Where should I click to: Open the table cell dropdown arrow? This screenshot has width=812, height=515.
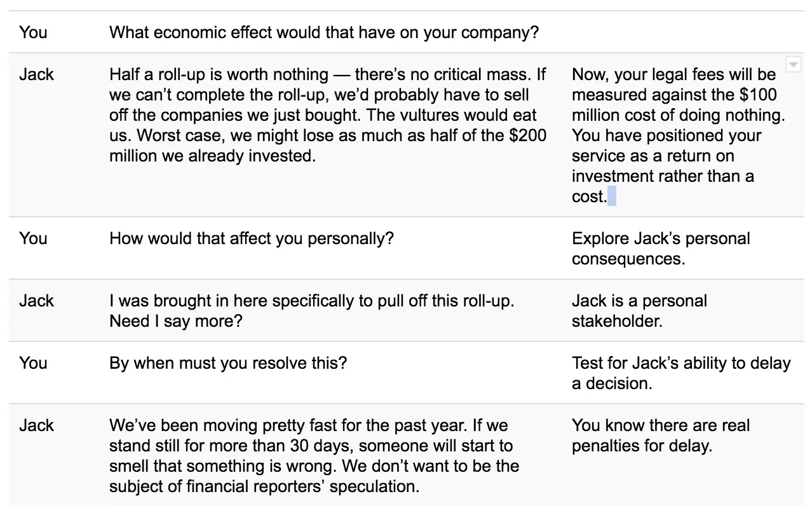(x=794, y=64)
